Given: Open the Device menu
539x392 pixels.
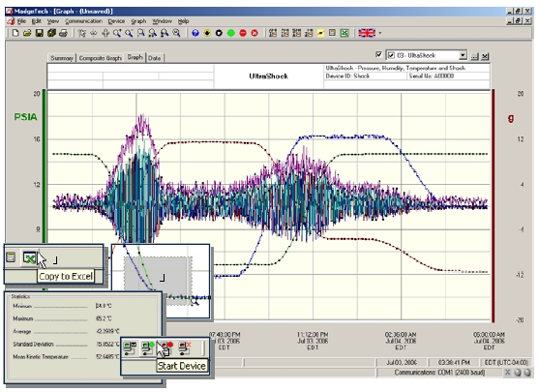Looking at the screenshot, I should click(x=116, y=21).
